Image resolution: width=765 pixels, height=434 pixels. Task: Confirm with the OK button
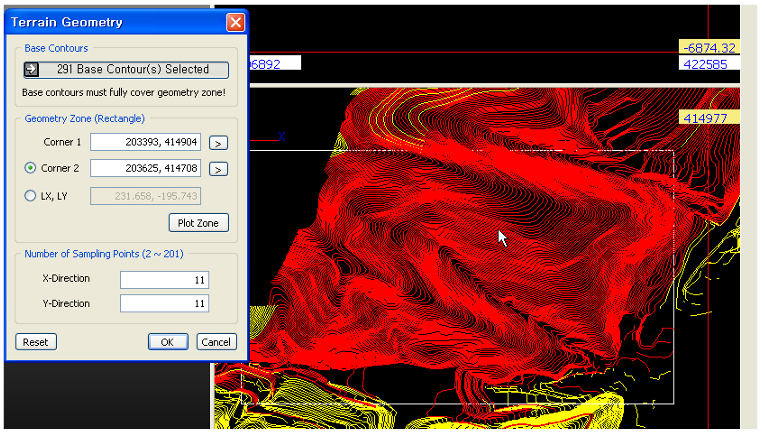(x=168, y=342)
